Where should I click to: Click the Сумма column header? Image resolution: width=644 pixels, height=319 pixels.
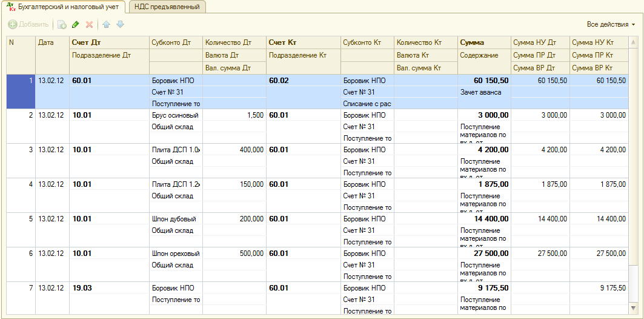[484, 42]
